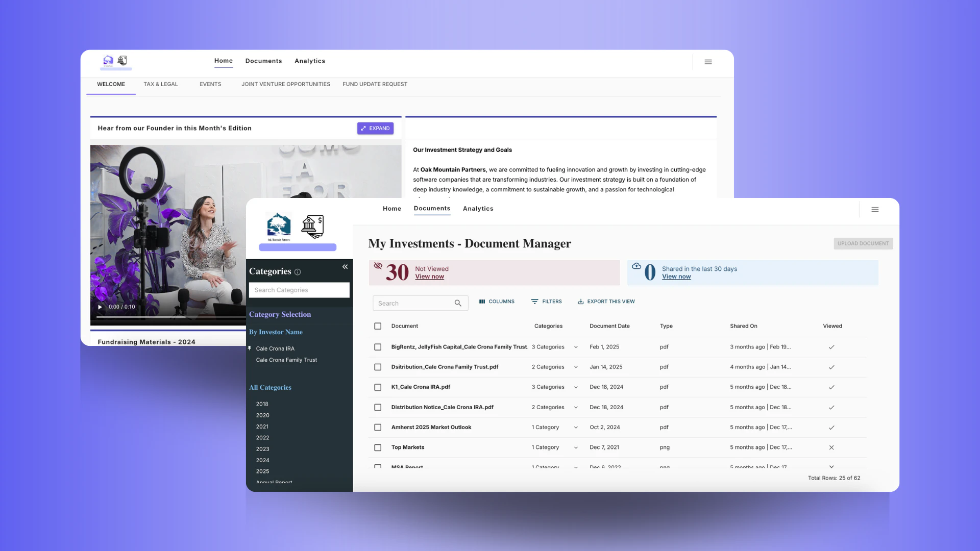Viewport: 980px width, 551px height.
Task: Click the pin icon beside Cale Crona IRA
Action: [x=250, y=348]
